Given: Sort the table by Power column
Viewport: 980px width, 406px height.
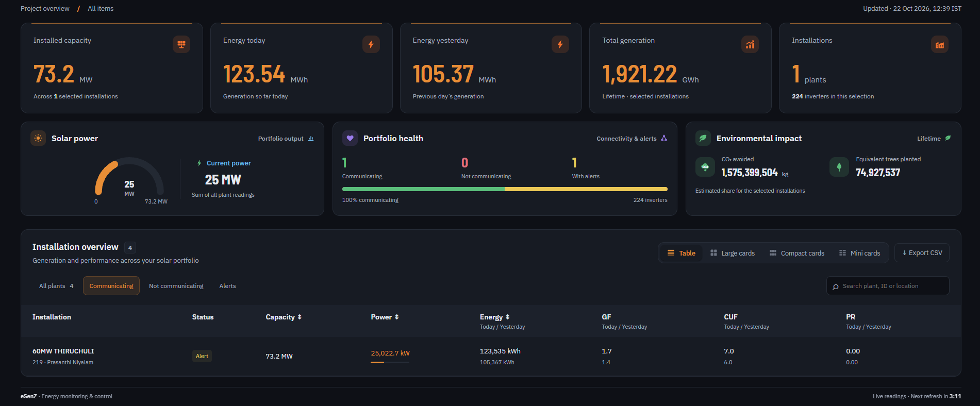Looking at the screenshot, I should pyautogui.click(x=385, y=317).
